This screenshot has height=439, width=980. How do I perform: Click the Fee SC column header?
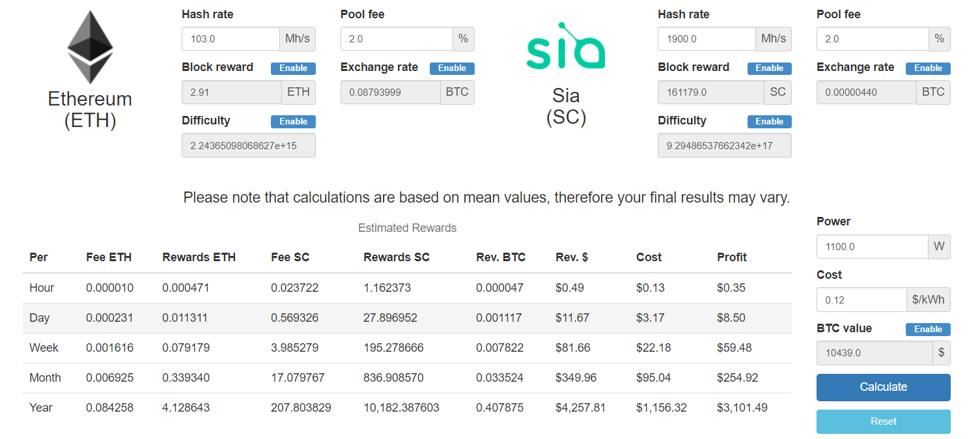290,257
